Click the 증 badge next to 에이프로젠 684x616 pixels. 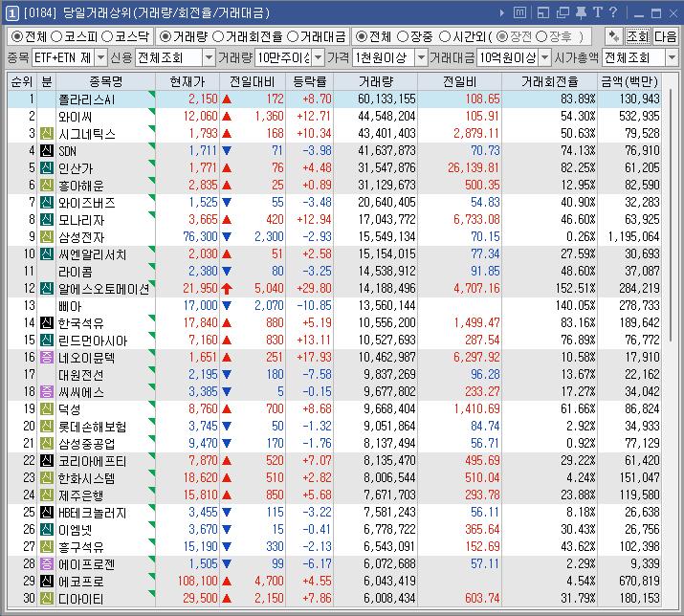pyautogui.click(x=47, y=563)
